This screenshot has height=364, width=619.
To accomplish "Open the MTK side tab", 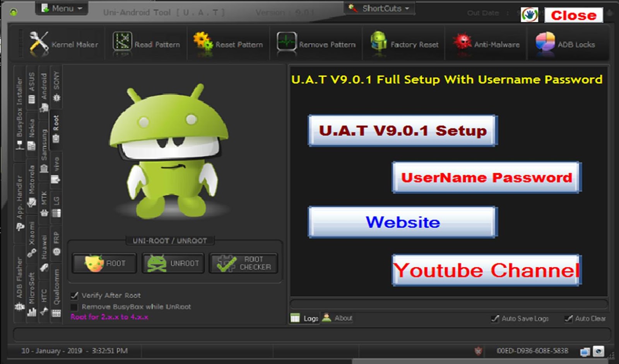I will 44,204.
